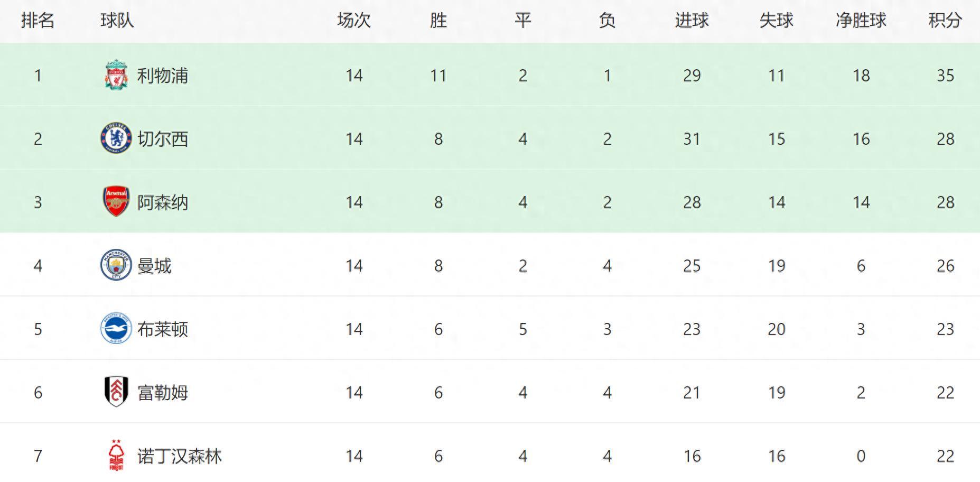The image size is (980, 482).
Task: Open the 利物浦 team name link
Action: pyautogui.click(x=163, y=76)
